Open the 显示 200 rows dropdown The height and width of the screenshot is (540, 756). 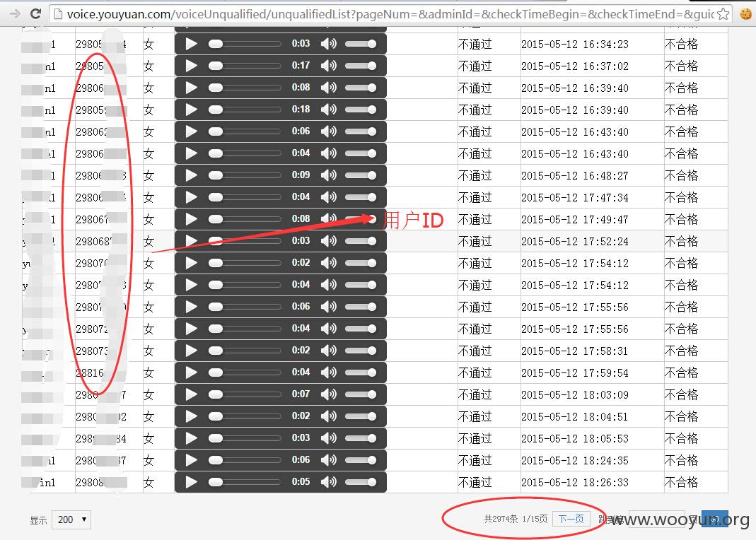pos(71,520)
